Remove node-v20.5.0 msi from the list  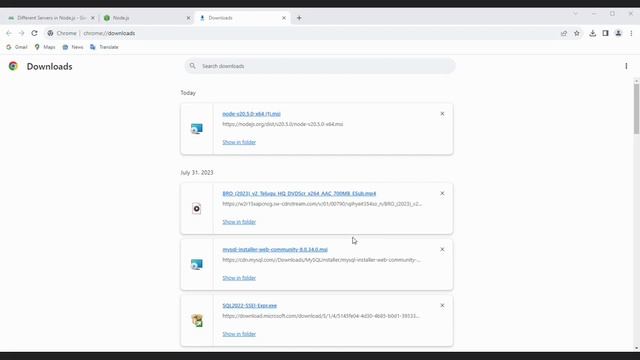coord(442,114)
